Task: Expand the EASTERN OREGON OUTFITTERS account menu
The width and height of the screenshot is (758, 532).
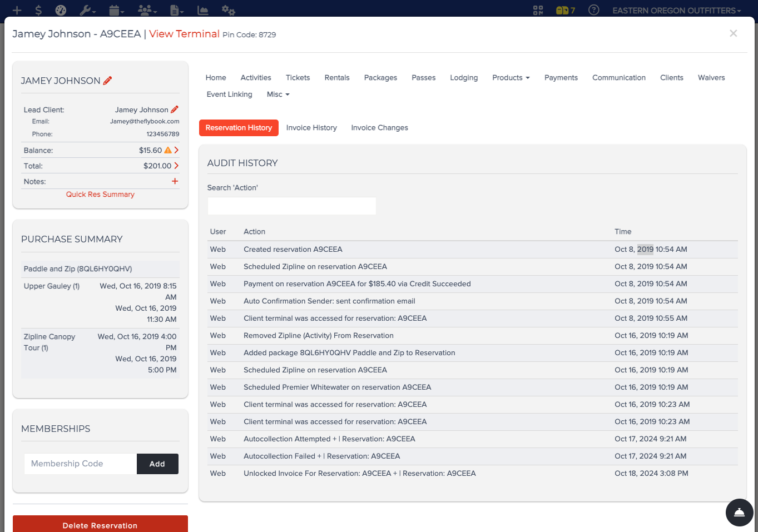Action: (676, 11)
